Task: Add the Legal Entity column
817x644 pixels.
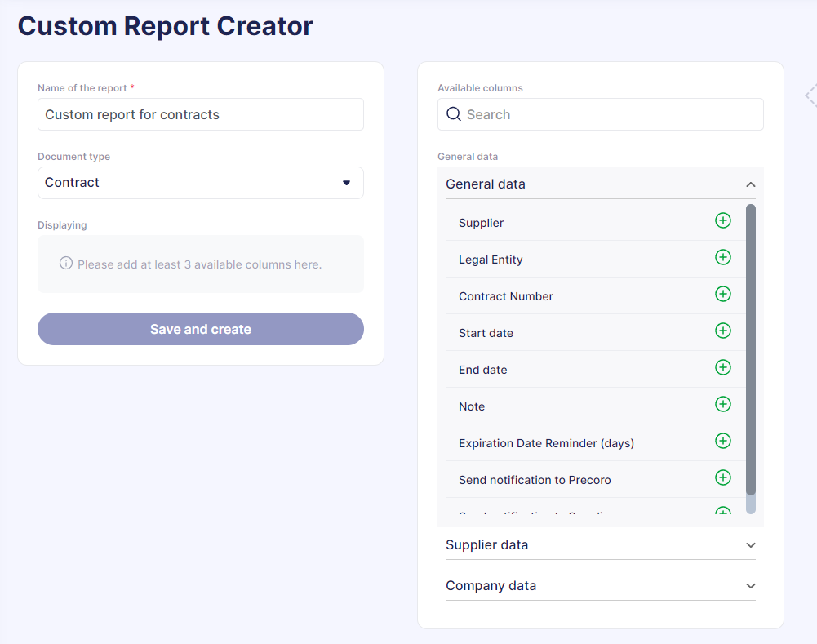Action: tap(722, 257)
